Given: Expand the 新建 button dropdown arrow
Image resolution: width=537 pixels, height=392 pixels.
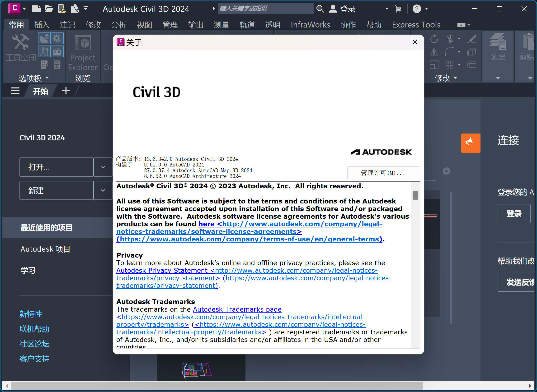Looking at the screenshot, I should [103, 190].
